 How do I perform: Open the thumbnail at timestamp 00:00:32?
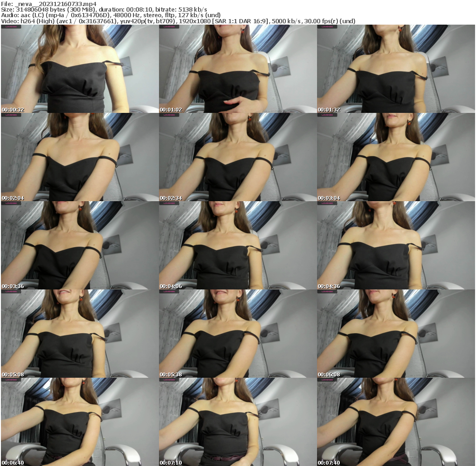pos(79,69)
